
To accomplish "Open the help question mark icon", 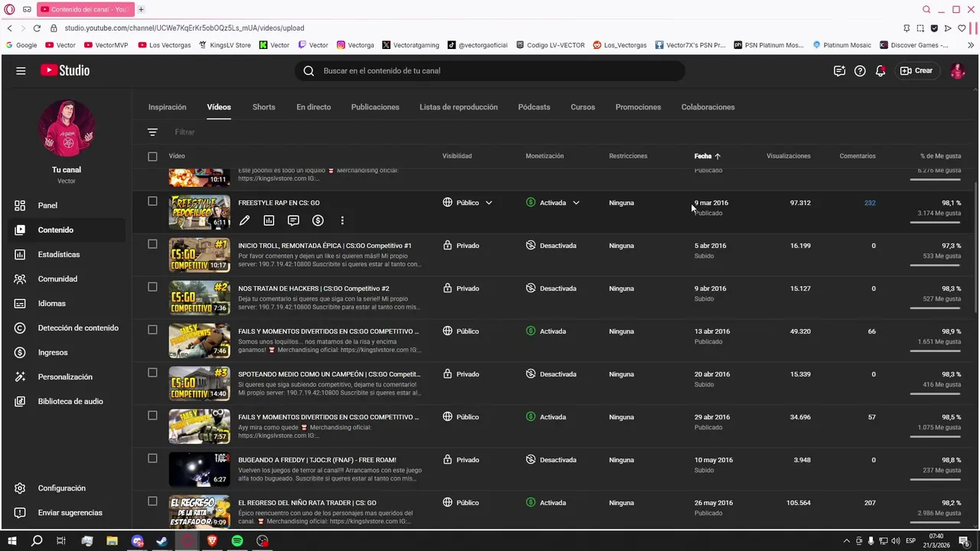I will [860, 70].
